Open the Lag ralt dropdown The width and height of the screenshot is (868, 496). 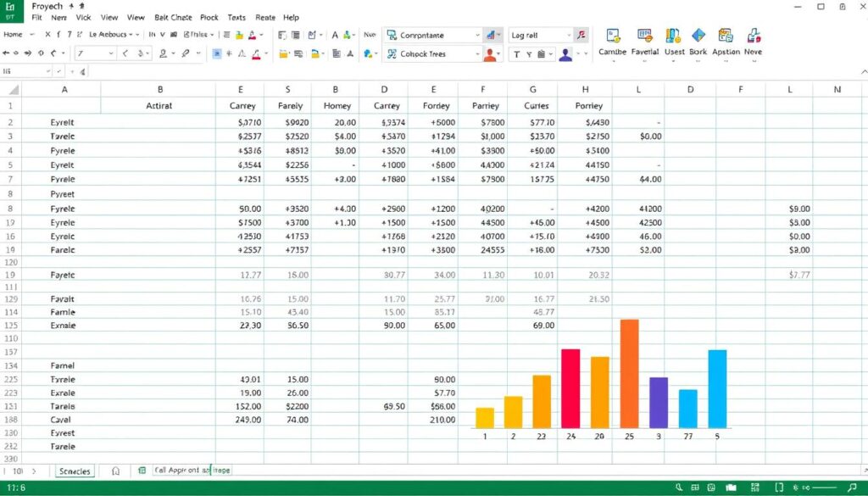coord(569,35)
